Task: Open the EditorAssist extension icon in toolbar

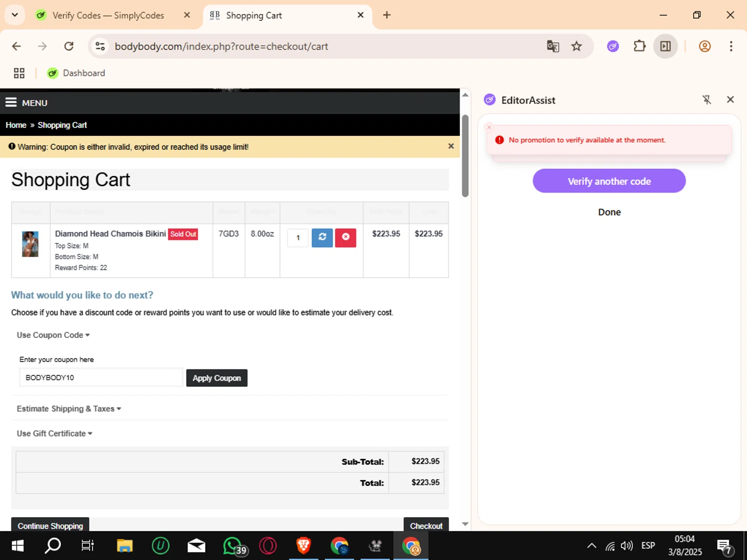Action: (x=613, y=46)
